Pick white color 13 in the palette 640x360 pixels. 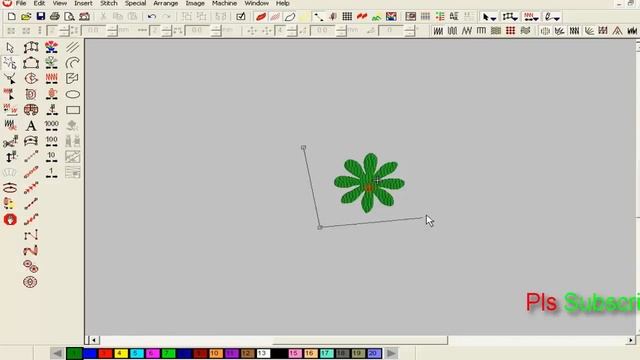tap(263, 353)
